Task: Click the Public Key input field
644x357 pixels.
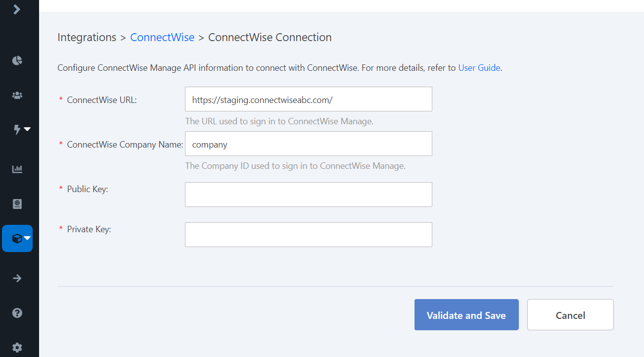Action: 308,194
